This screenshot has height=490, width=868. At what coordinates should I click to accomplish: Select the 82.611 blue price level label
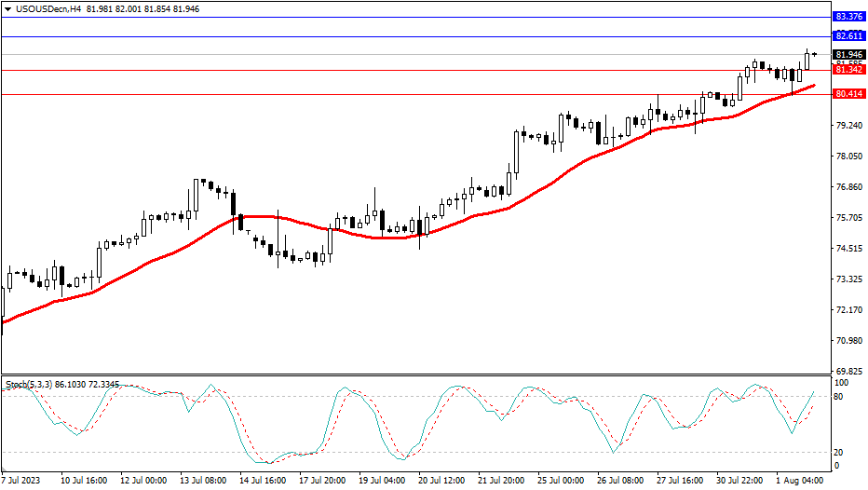(848, 36)
